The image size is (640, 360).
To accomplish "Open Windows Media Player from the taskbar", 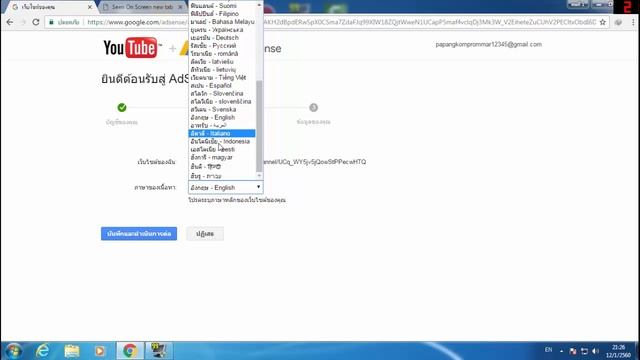I will [x=100, y=351].
